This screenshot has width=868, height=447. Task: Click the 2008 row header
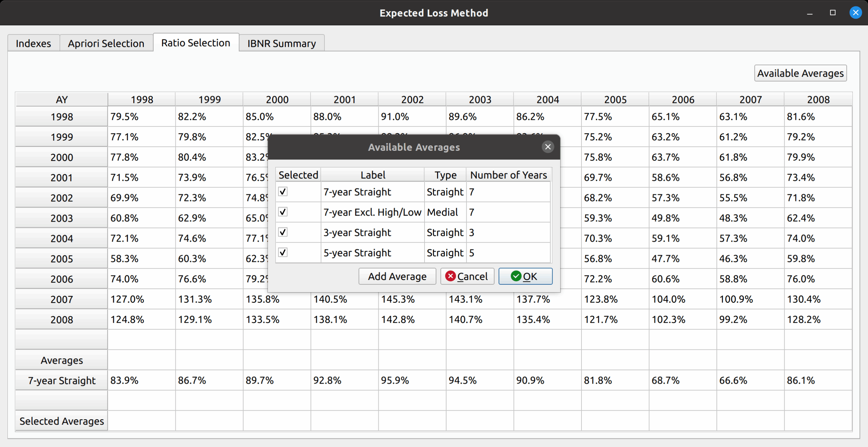[x=62, y=320]
